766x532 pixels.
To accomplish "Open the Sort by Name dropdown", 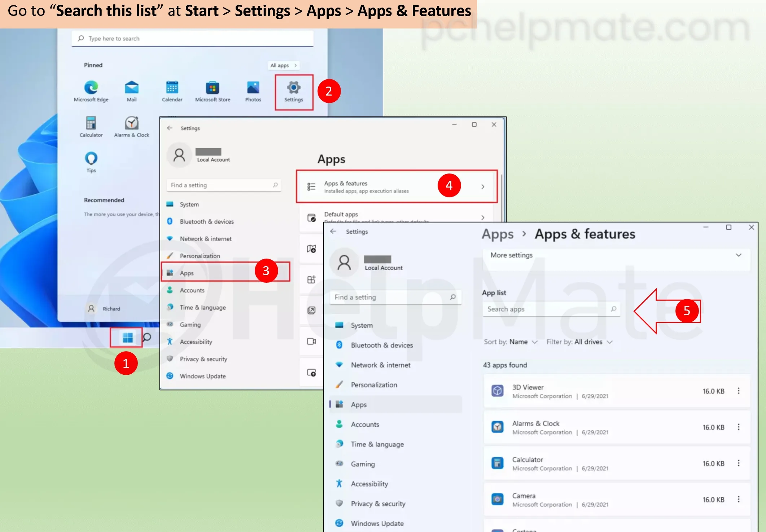I will [x=511, y=342].
